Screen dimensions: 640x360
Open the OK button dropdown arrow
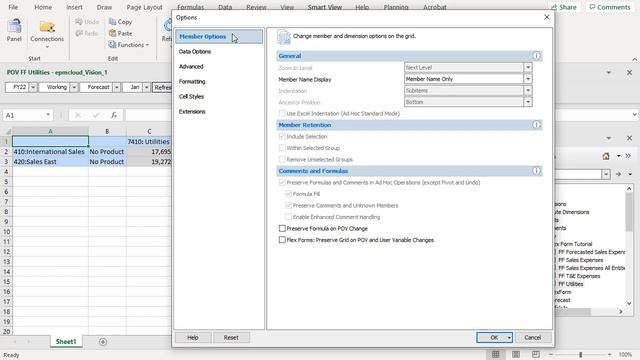tap(509, 338)
